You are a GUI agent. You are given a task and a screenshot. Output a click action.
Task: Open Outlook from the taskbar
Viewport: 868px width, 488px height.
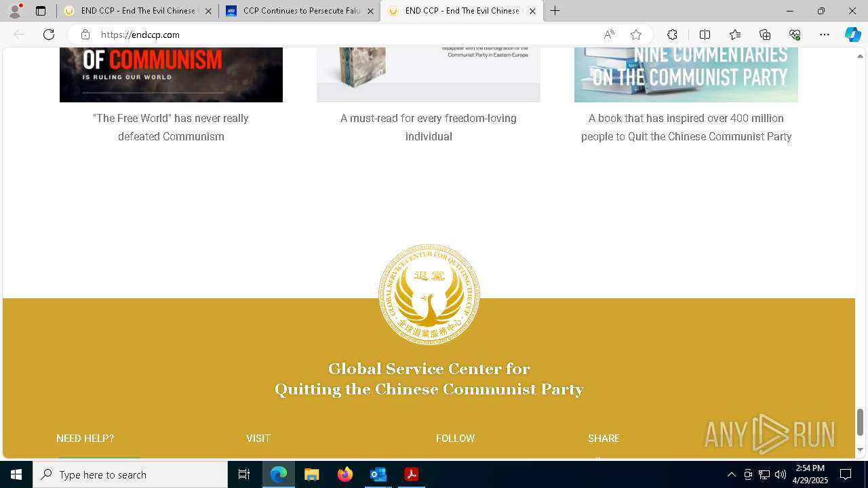coord(378,474)
